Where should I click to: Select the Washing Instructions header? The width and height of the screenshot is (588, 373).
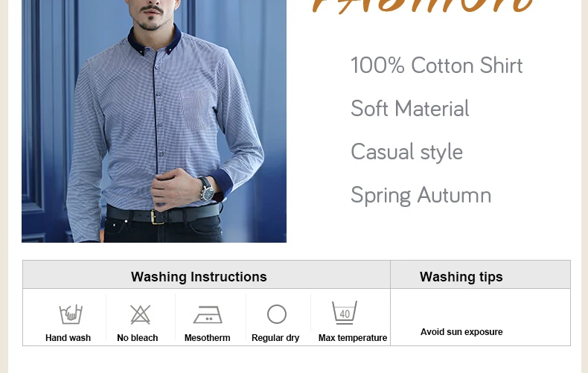tap(199, 277)
